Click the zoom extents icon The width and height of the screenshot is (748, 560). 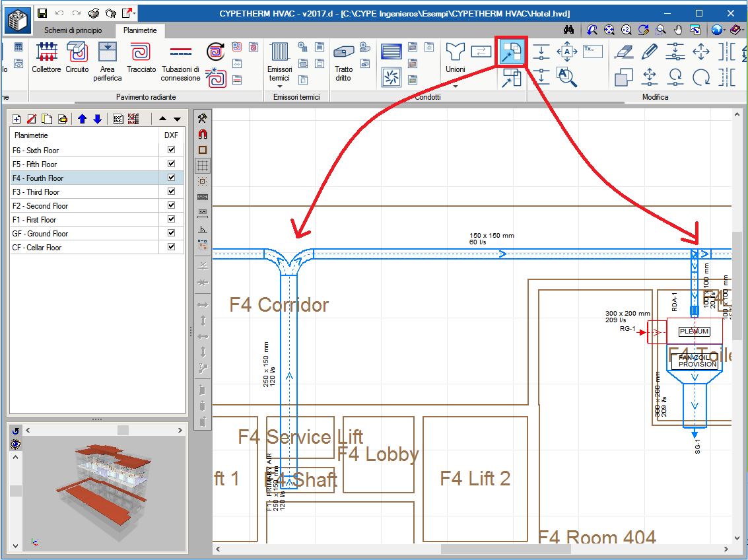609,30
